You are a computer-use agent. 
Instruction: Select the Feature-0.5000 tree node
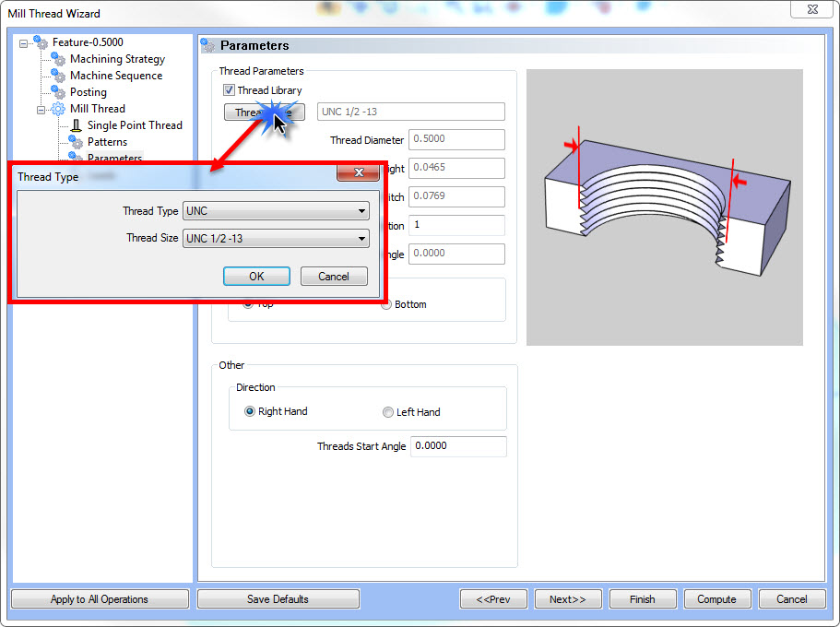[x=88, y=42]
